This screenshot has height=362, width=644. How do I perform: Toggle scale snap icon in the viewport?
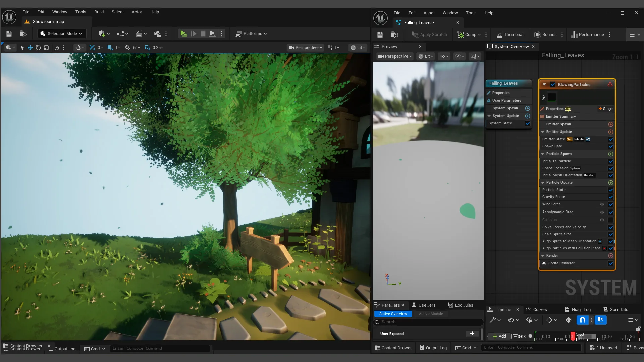(x=147, y=48)
